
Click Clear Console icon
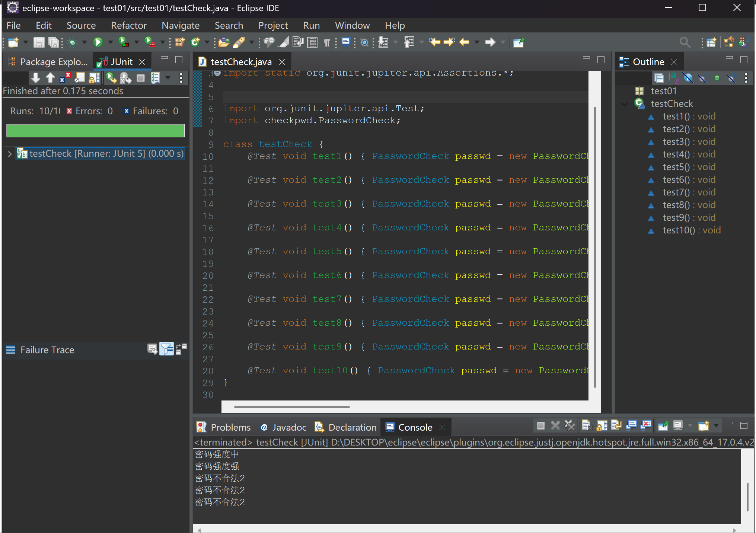(x=587, y=425)
